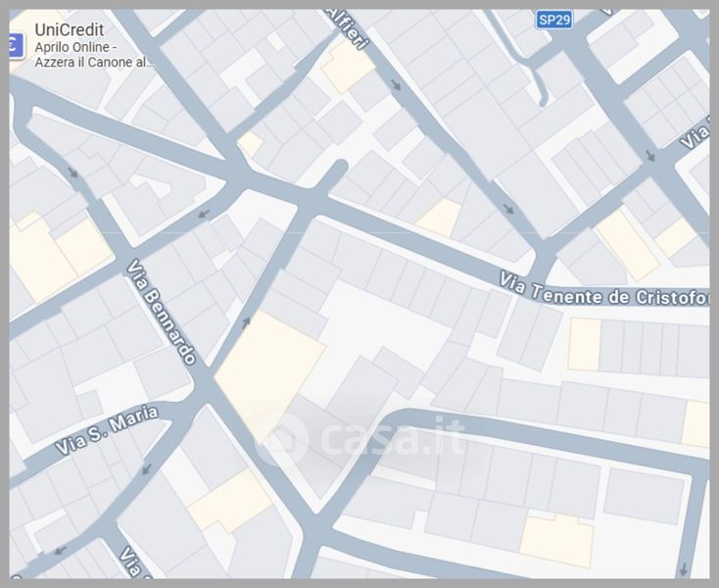Click the yellow building at the bottom right
The image size is (719, 588).
[x=556, y=539]
